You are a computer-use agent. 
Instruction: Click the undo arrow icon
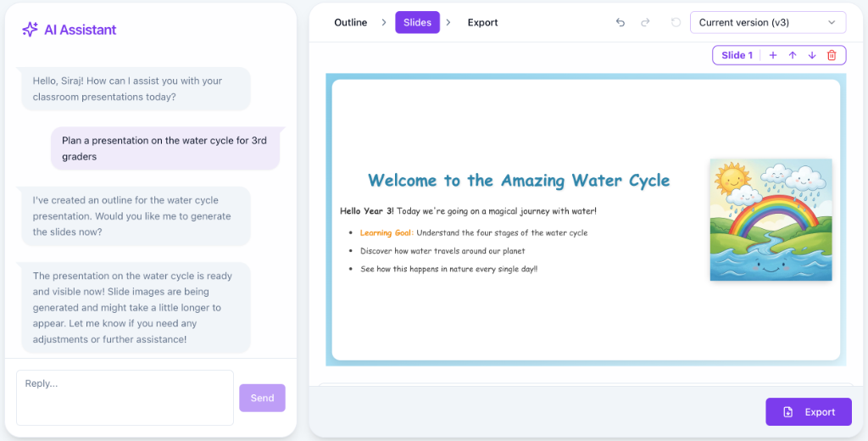tap(620, 23)
